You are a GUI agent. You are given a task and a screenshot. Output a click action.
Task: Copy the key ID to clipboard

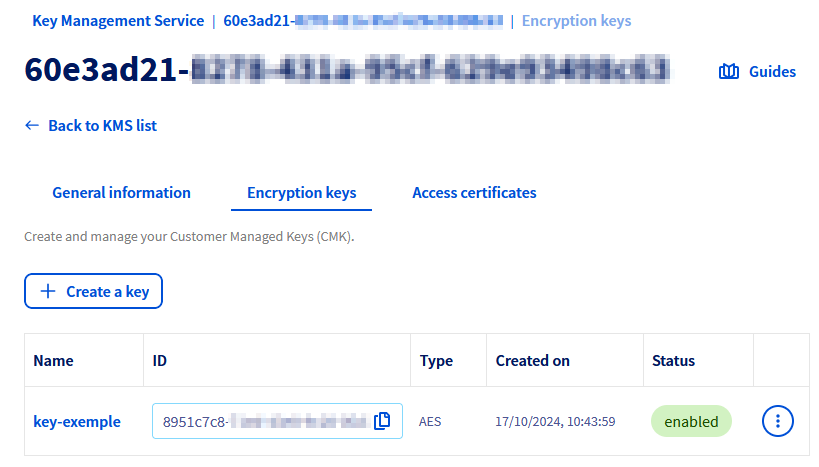(x=381, y=422)
